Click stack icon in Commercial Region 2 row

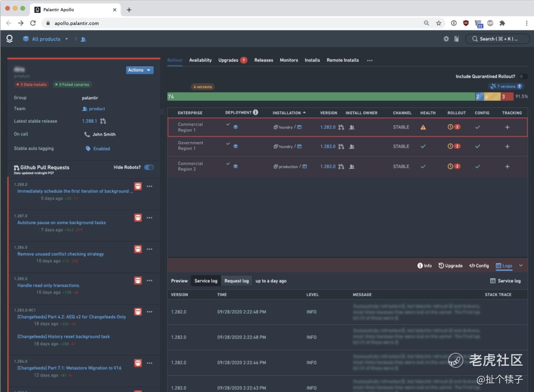235,166
